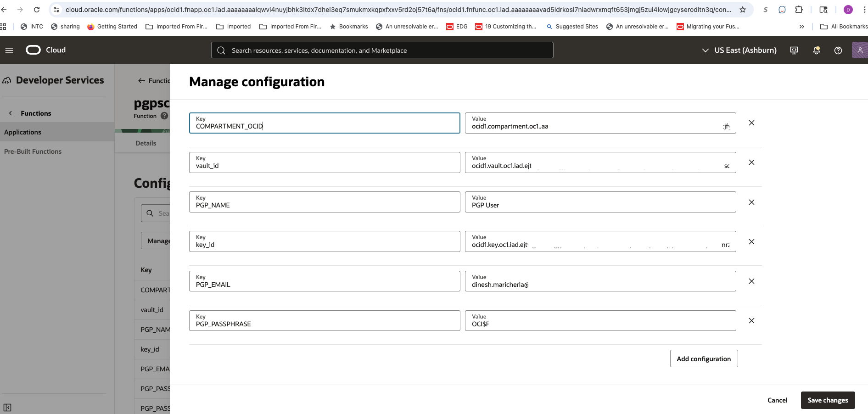868x414 pixels.
Task: Select Applications in the sidebar
Action: pyautogui.click(x=22, y=132)
